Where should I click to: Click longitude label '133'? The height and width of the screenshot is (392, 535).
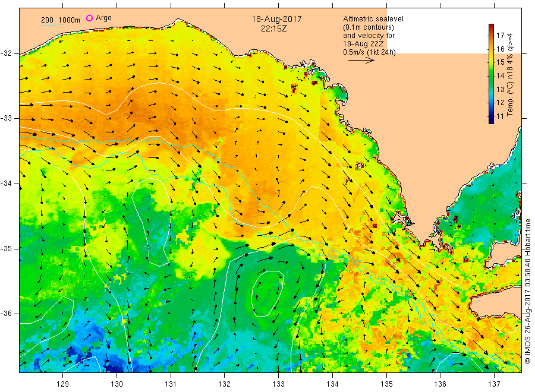pos(278,384)
